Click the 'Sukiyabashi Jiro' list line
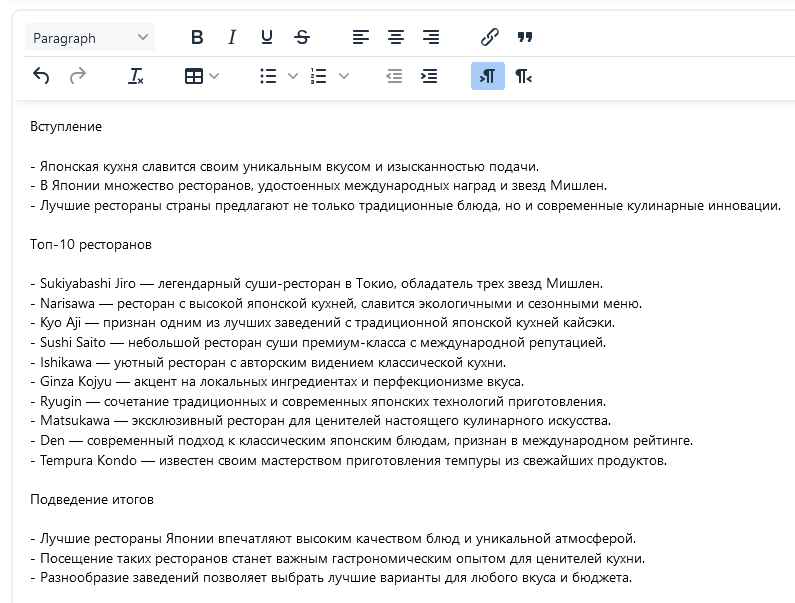This screenshot has width=795, height=603. (x=316, y=283)
